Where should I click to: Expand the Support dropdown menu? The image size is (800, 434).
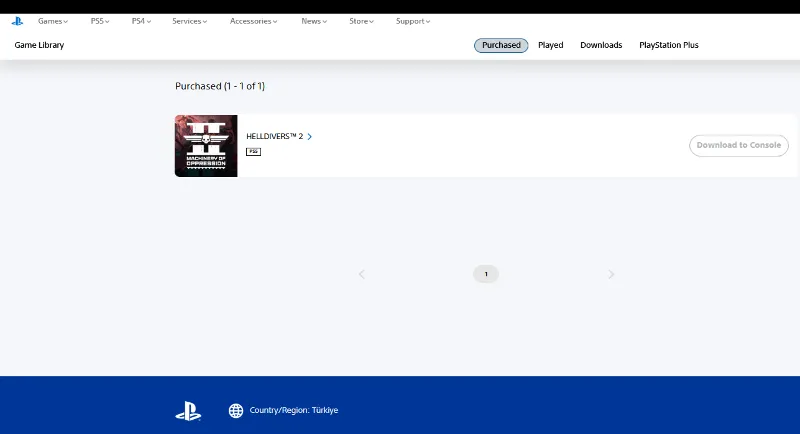click(413, 21)
